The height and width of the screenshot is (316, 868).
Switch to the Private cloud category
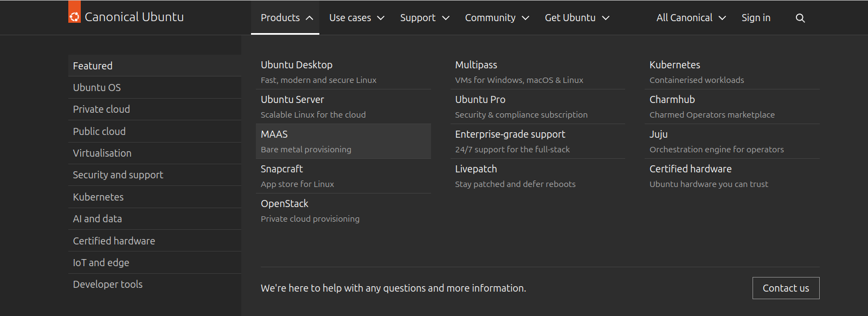coord(101,109)
